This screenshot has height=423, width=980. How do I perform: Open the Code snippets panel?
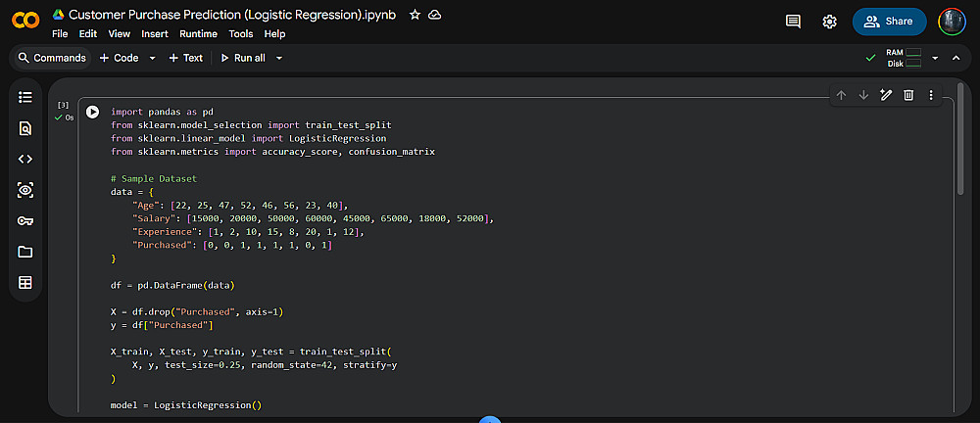coord(25,159)
